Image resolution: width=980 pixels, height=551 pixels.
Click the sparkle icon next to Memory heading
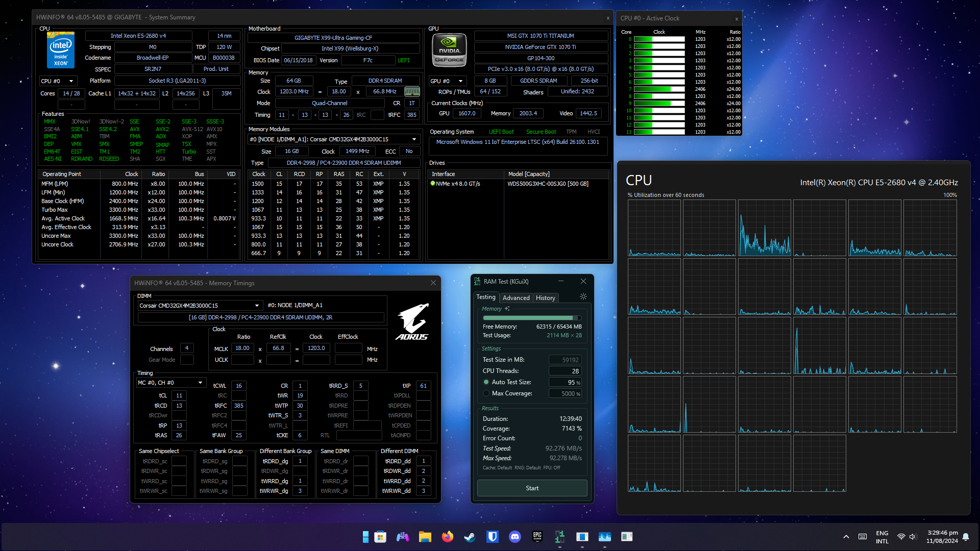(x=507, y=309)
